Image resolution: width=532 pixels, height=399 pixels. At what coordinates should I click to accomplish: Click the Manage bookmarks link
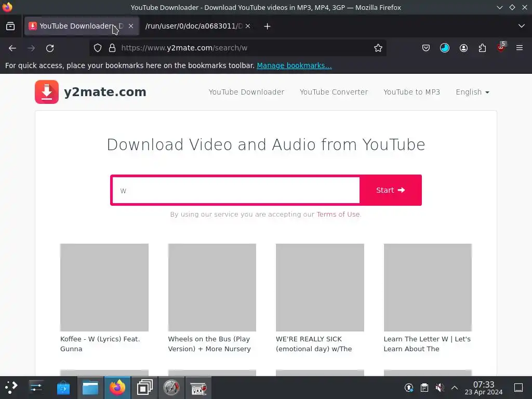click(294, 65)
